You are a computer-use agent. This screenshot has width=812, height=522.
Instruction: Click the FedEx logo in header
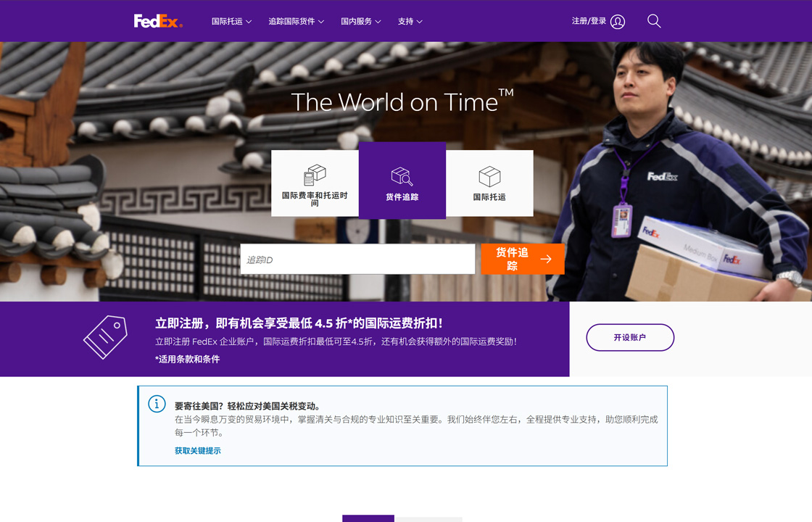click(x=158, y=21)
